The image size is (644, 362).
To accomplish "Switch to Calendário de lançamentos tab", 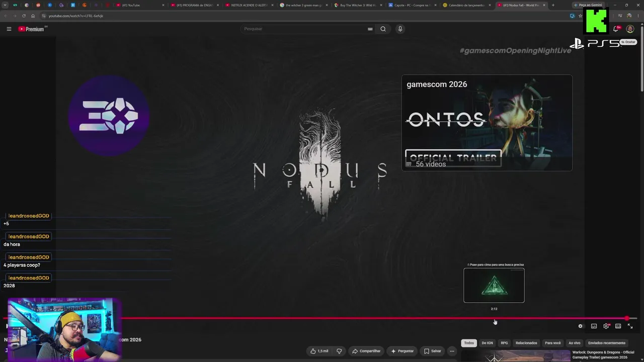I will point(467,5).
